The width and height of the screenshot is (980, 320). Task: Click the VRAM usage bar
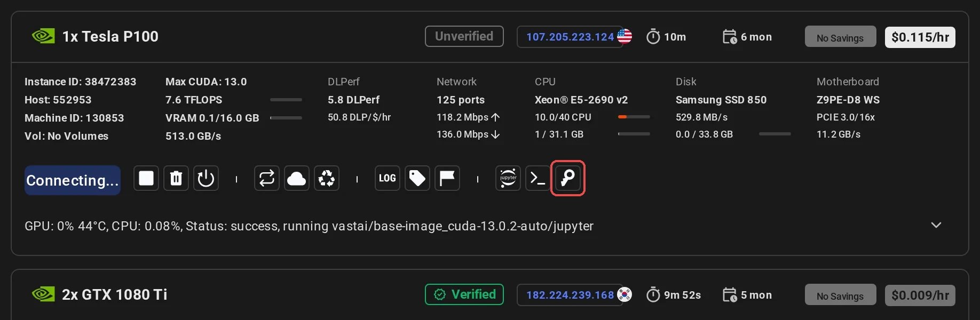(x=286, y=118)
